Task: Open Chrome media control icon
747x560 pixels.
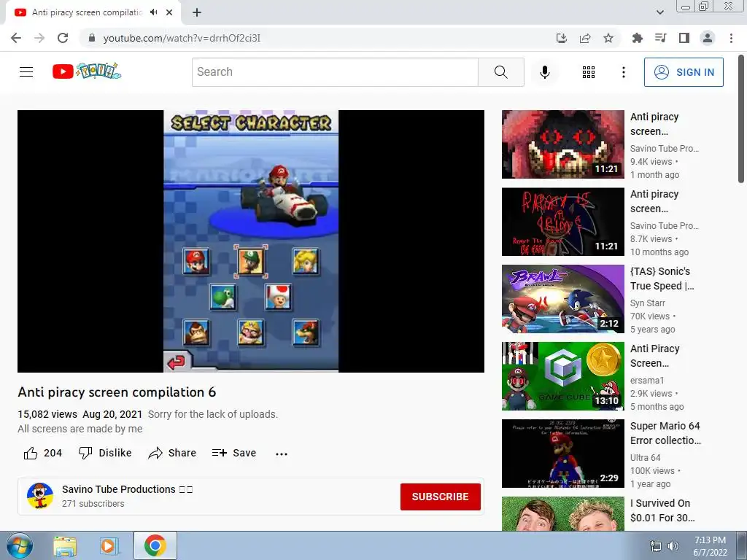Action: click(660, 38)
